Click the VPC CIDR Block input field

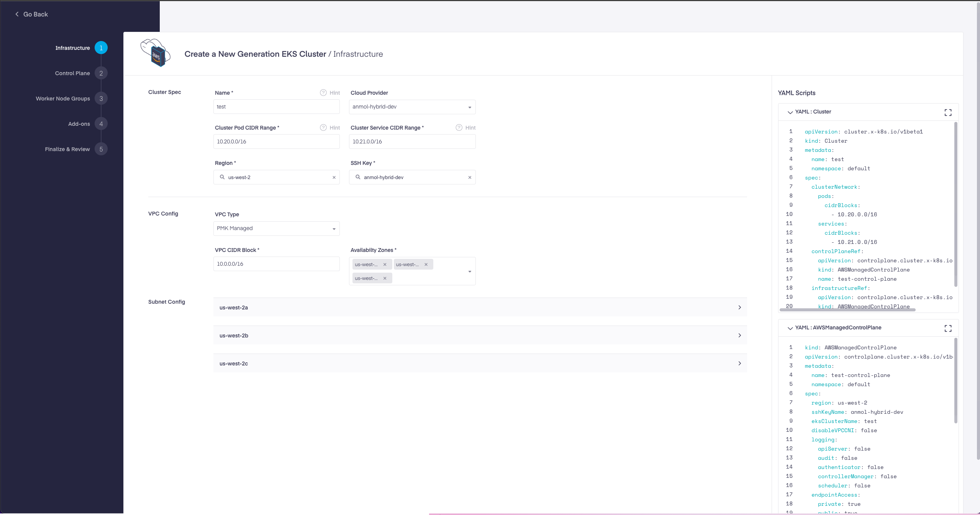tap(276, 264)
